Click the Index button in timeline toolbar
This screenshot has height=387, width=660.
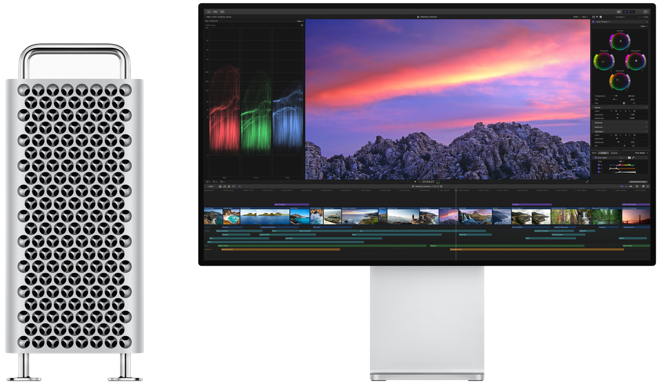click(x=210, y=186)
